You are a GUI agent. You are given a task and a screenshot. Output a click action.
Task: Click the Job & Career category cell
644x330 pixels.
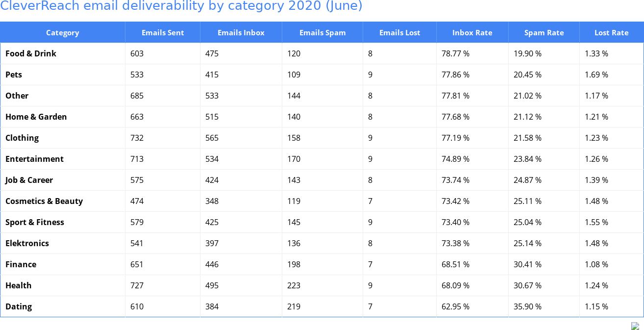coord(29,180)
